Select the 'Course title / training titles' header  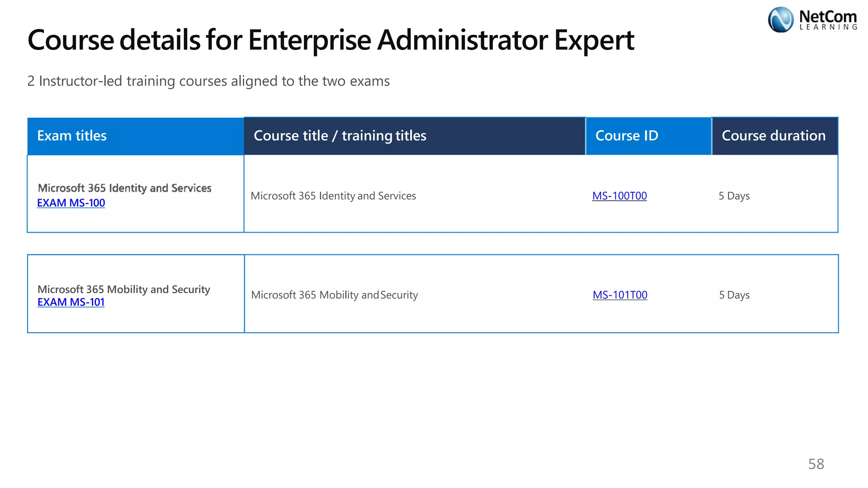[415, 136]
